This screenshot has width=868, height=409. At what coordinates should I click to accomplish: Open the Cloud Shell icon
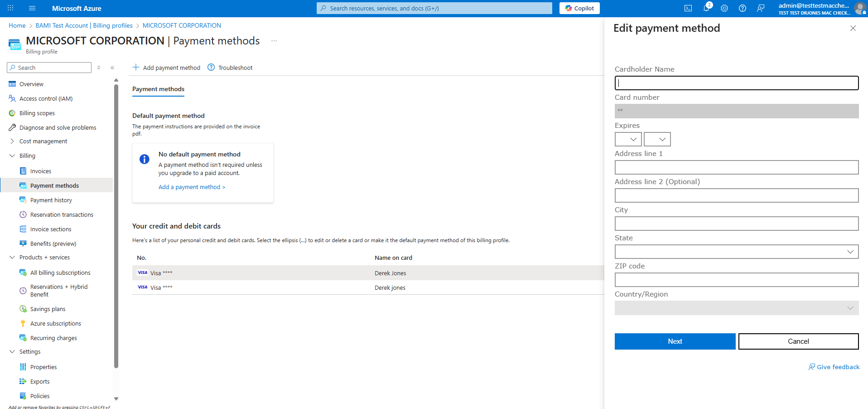[688, 8]
